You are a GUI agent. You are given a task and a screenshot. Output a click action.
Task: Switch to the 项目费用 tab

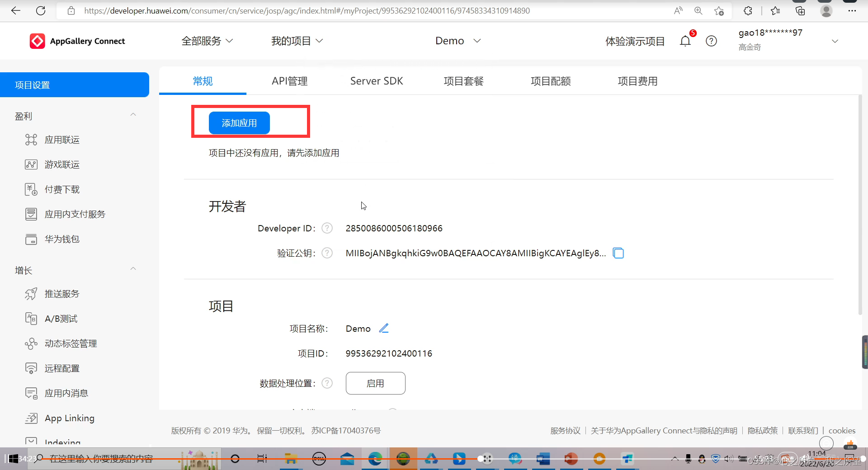pyautogui.click(x=638, y=81)
